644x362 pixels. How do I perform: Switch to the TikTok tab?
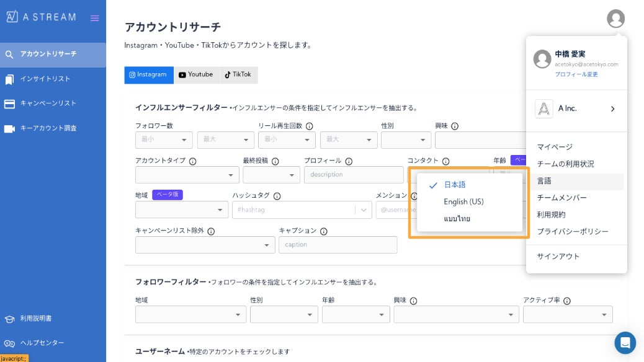pos(238,74)
